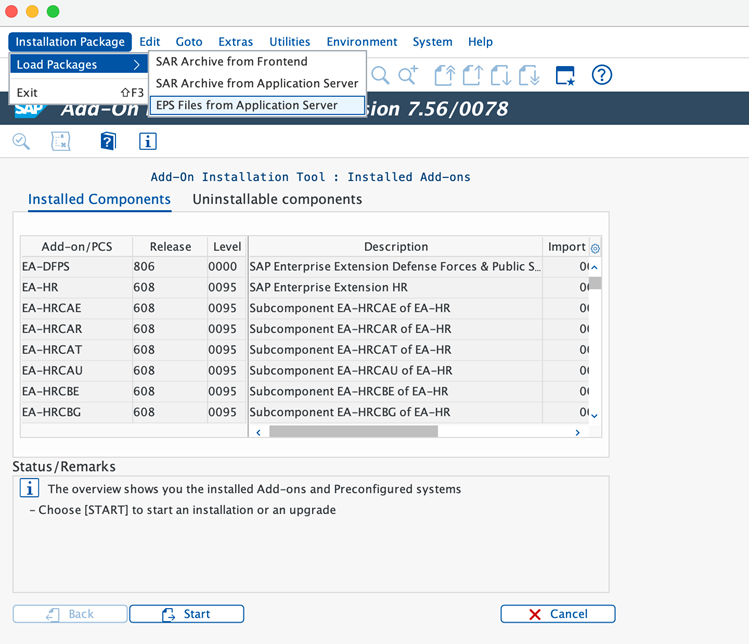This screenshot has width=749, height=644.
Task: Open online documentation book icon
Action: [x=108, y=141]
